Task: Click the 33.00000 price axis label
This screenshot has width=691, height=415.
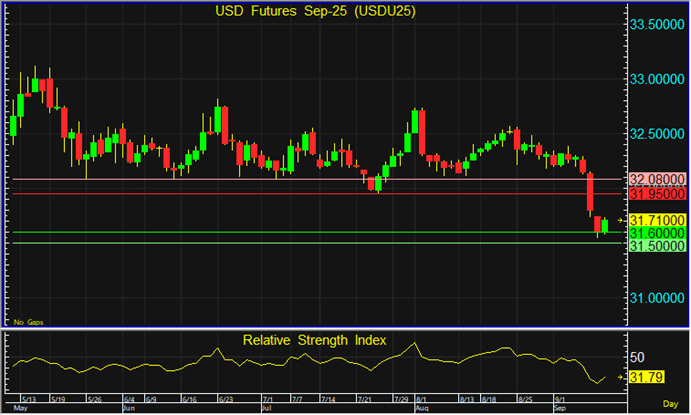Action: (x=657, y=79)
